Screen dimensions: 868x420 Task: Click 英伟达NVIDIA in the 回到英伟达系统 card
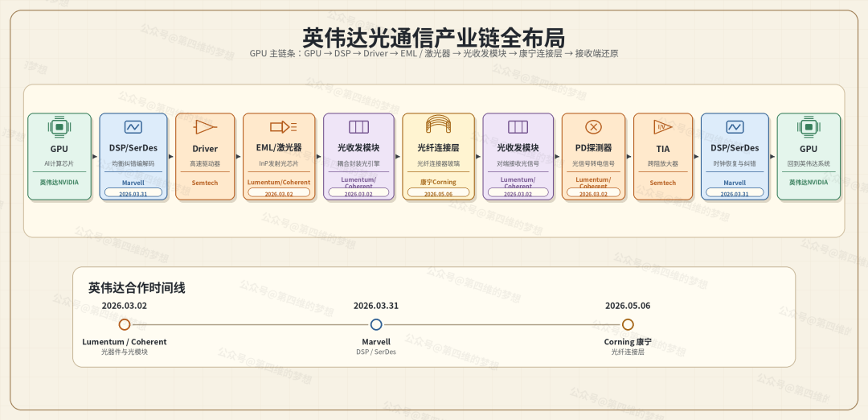click(x=809, y=182)
